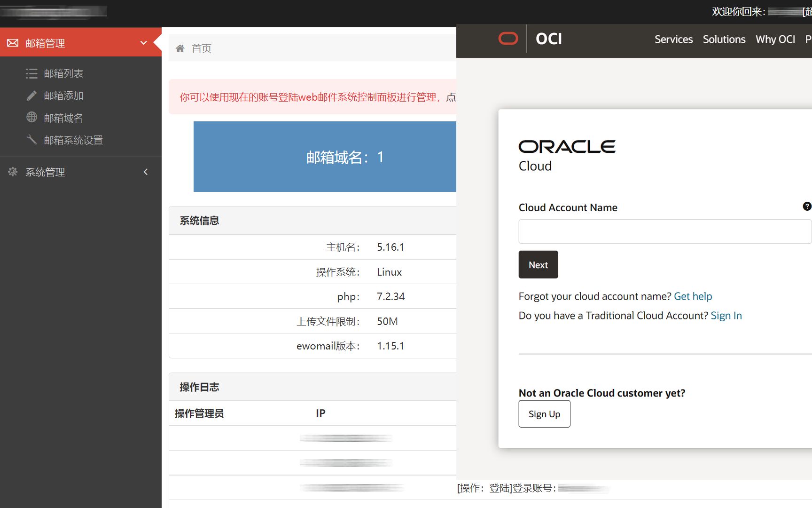Click the pencil icon next to 邮箱添加
812x508 pixels.
pyautogui.click(x=31, y=95)
